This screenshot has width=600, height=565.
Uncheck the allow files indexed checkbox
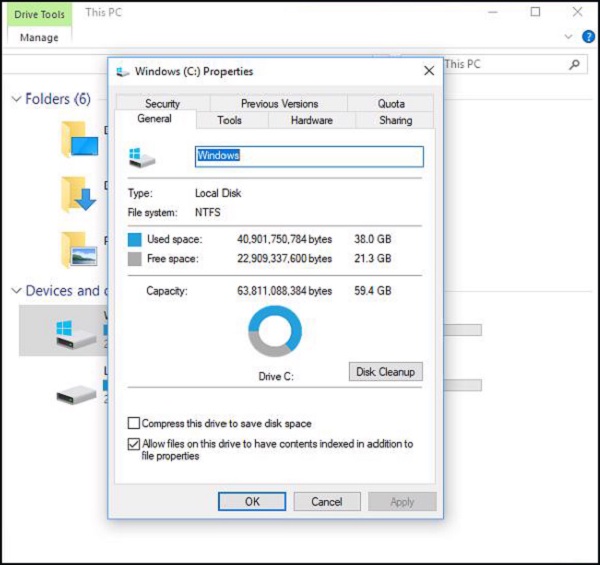coord(134,444)
